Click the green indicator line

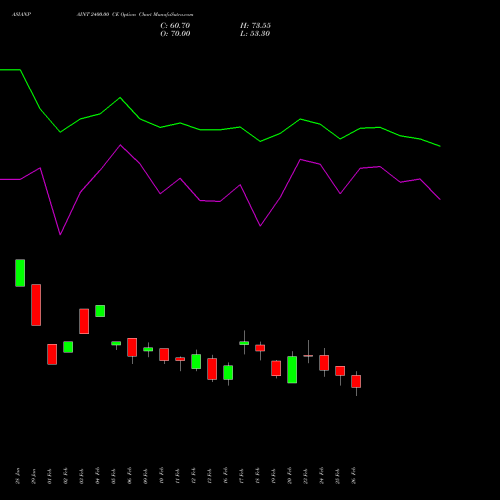click(220, 130)
